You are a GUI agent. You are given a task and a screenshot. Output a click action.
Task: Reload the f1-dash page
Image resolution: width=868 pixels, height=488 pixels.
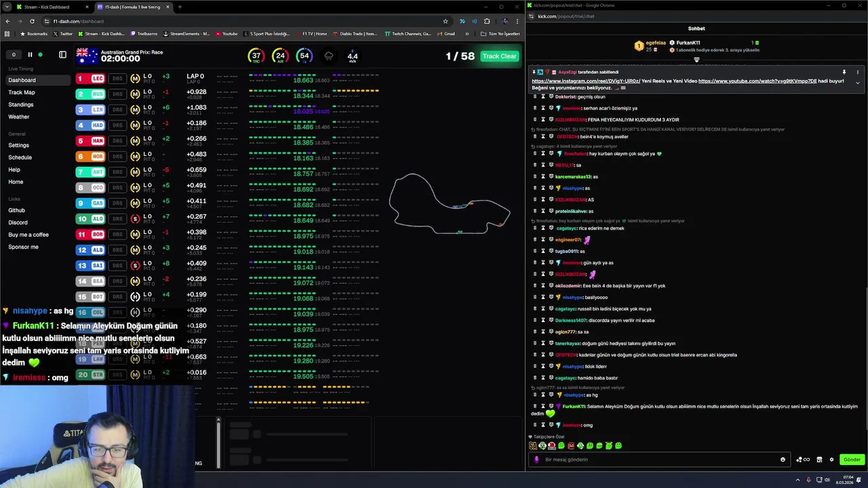32,21
